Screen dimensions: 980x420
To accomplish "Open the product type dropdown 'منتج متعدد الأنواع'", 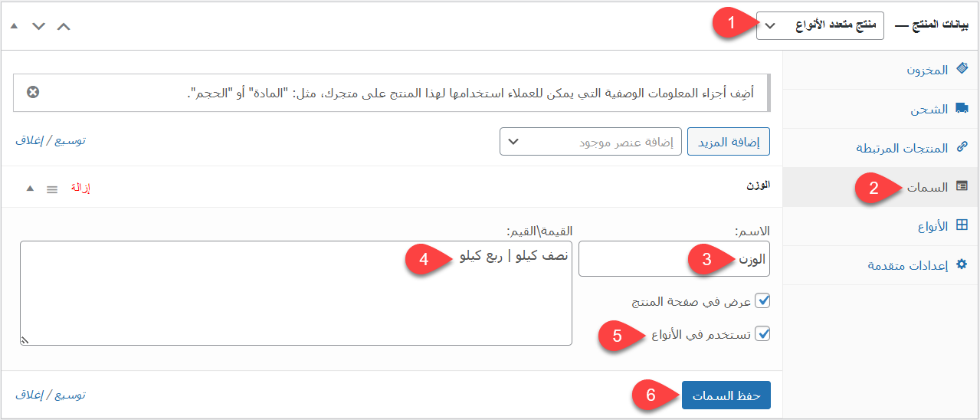I will click(819, 26).
